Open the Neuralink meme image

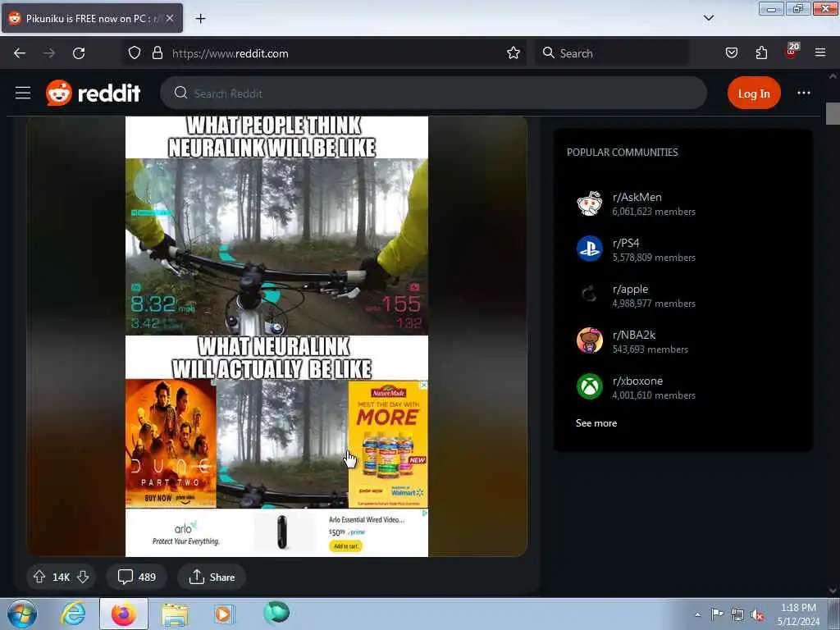tap(276, 336)
